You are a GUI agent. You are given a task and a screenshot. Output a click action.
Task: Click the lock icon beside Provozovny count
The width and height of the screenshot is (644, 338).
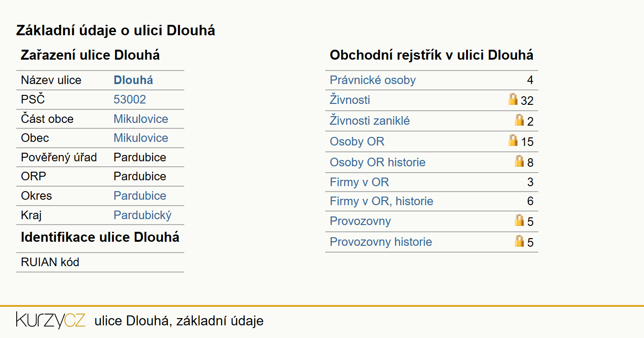click(x=519, y=220)
